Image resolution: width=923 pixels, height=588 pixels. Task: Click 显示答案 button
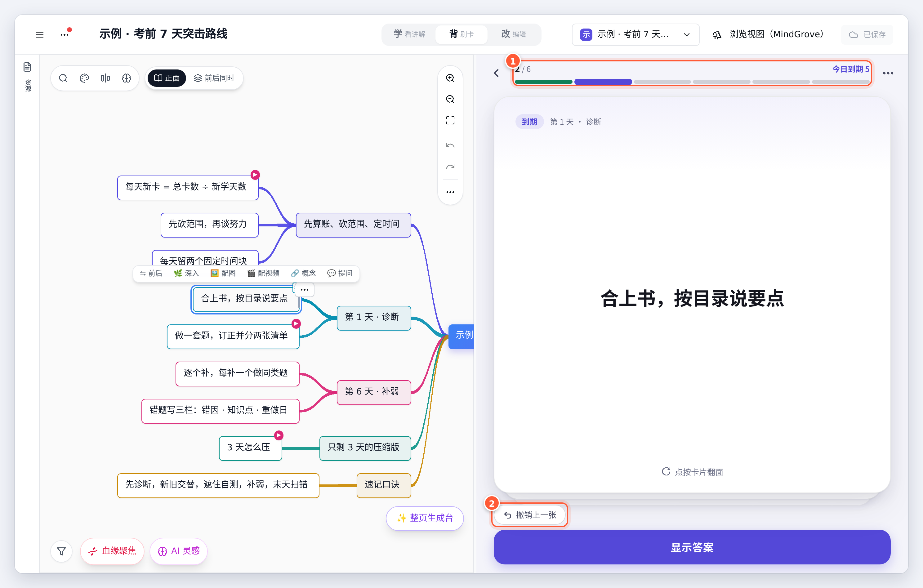[692, 547]
